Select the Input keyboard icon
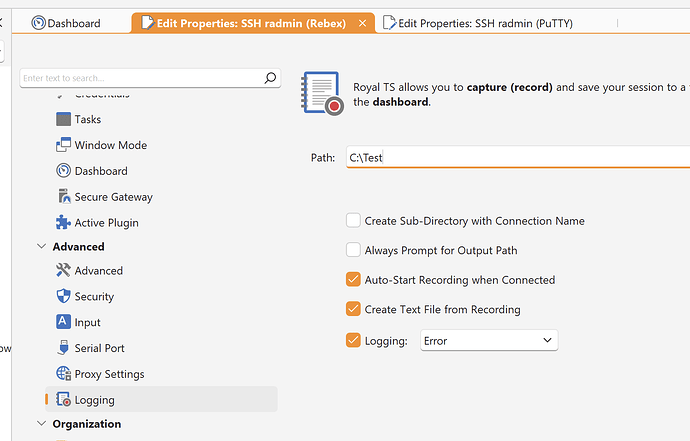 point(64,323)
